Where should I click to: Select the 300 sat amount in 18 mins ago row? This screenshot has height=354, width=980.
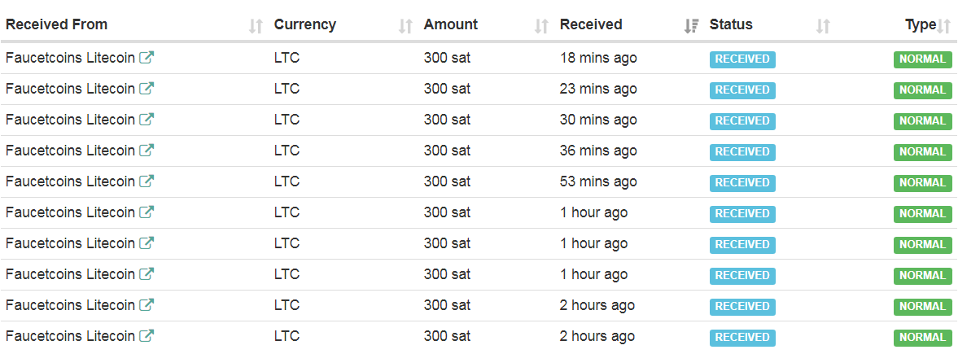447,58
